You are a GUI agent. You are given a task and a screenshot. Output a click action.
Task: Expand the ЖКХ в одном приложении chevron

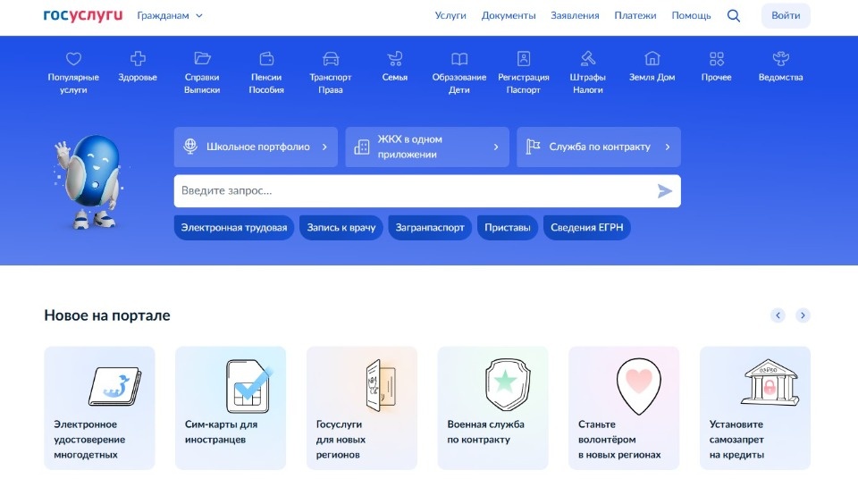coord(496,147)
